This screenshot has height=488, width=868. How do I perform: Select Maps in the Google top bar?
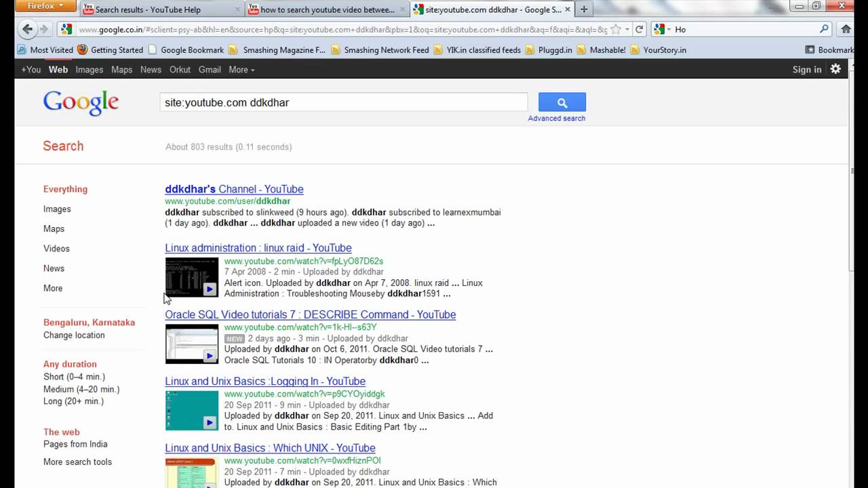point(122,70)
